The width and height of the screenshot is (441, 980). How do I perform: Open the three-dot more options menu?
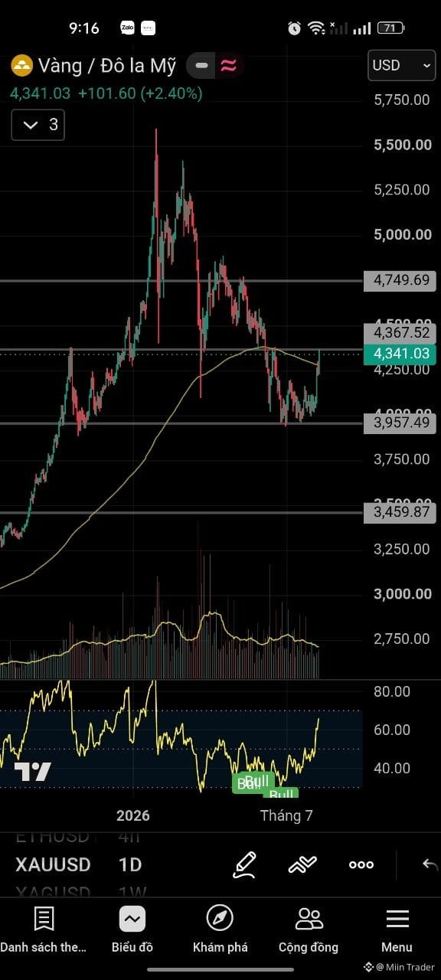(361, 865)
